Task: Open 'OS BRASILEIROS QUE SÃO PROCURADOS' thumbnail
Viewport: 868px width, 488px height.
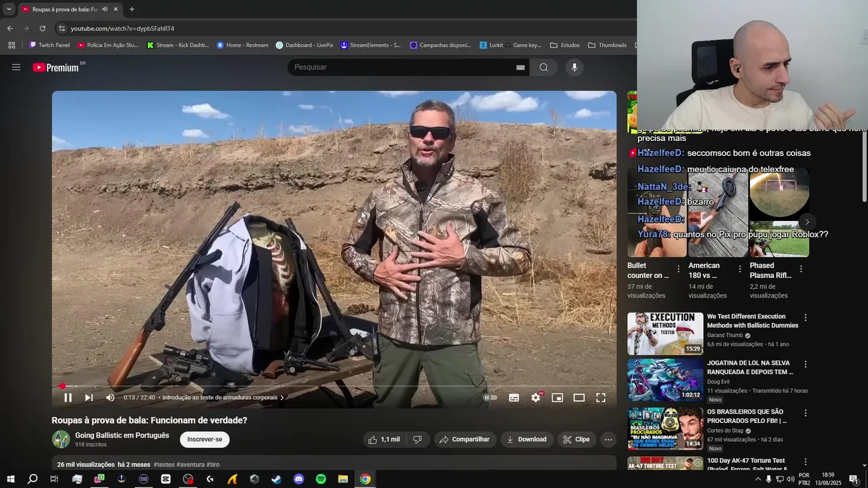Action: click(x=665, y=428)
